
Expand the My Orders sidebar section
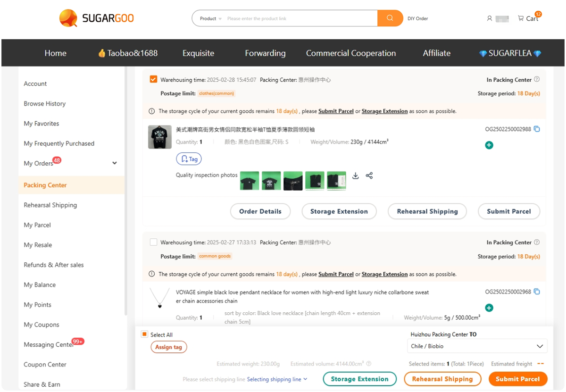[x=114, y=163]
